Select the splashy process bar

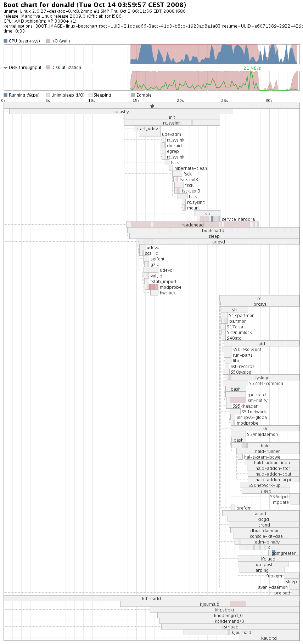pos(121,112)
